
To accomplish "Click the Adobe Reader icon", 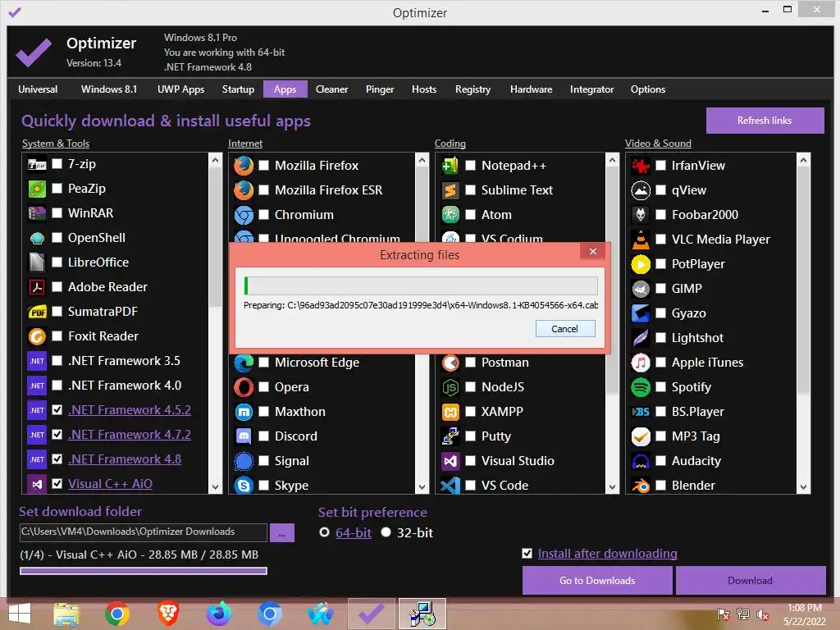I will click(x=37, y=287).
